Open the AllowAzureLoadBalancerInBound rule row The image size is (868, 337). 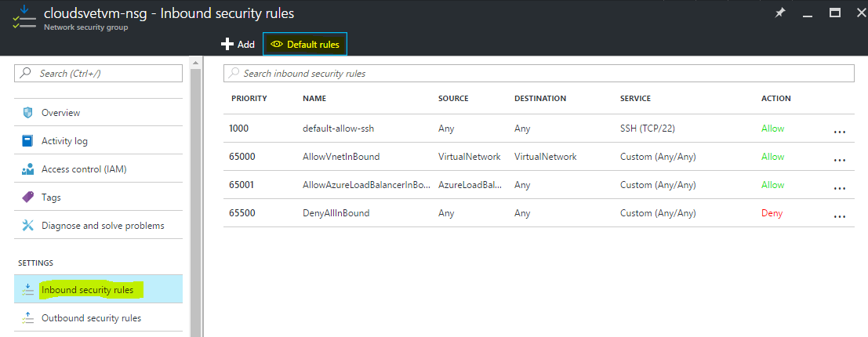point(539,185)
